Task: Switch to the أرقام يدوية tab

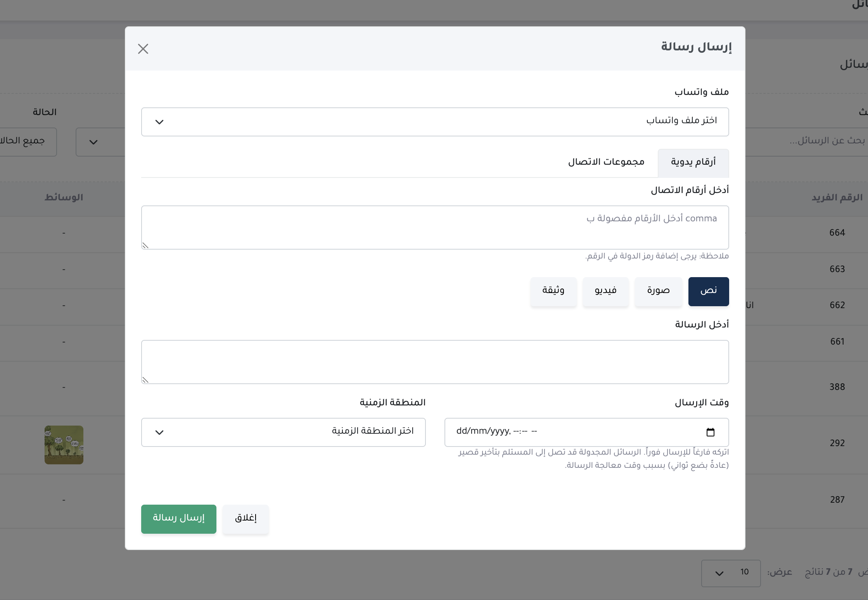Action: click(x=693, y=163)
